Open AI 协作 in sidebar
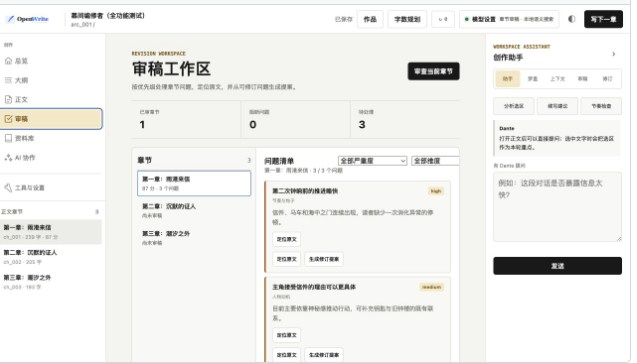Viewport: 637px width, 363px height. [51, 158]
